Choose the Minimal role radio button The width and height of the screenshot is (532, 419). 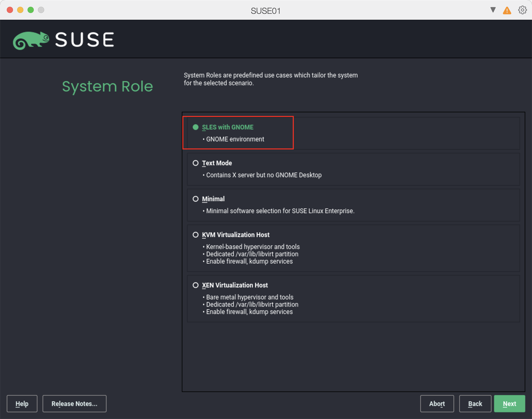tap(196, 199)
